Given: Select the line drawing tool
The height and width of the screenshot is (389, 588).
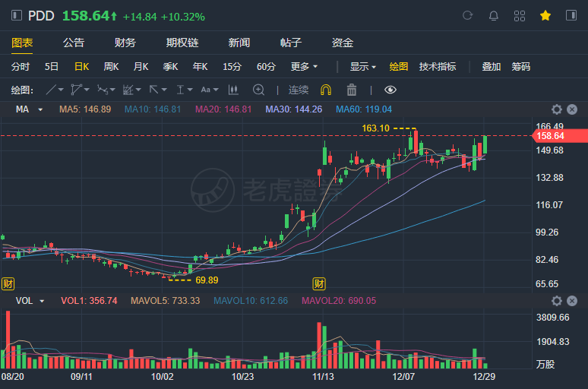Looking at the screenshot, I should click(51, 90).
